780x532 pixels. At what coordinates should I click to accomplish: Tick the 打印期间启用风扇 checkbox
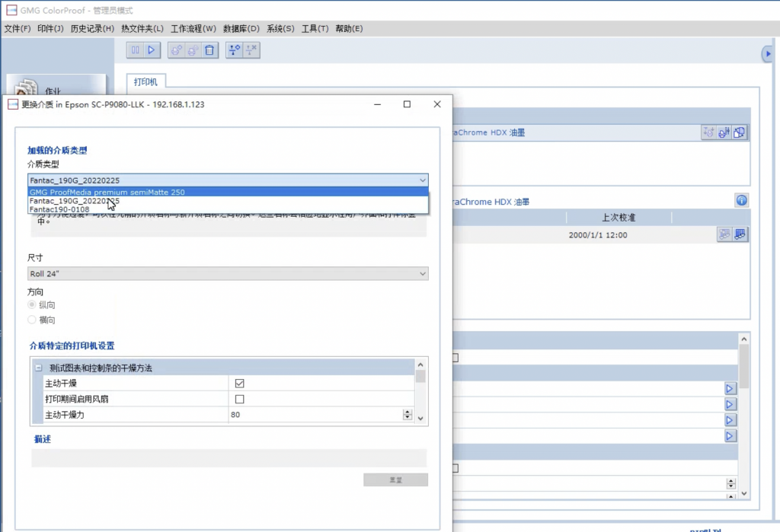pyautogui.click(x=239, y=400)
